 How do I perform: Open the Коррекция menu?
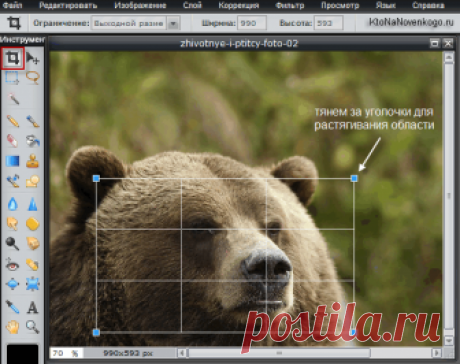pyautogui.click(x=239, y=5)
